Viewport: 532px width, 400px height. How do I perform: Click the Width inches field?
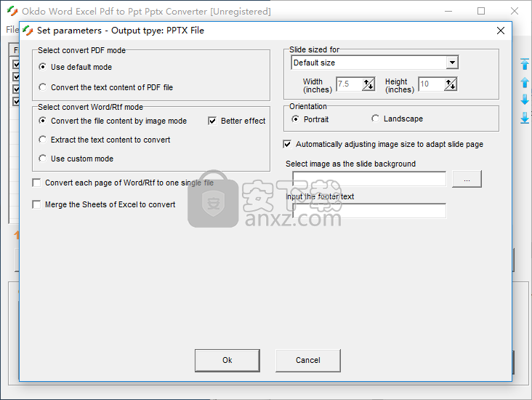pyautogui.click(x=349, y=84)
